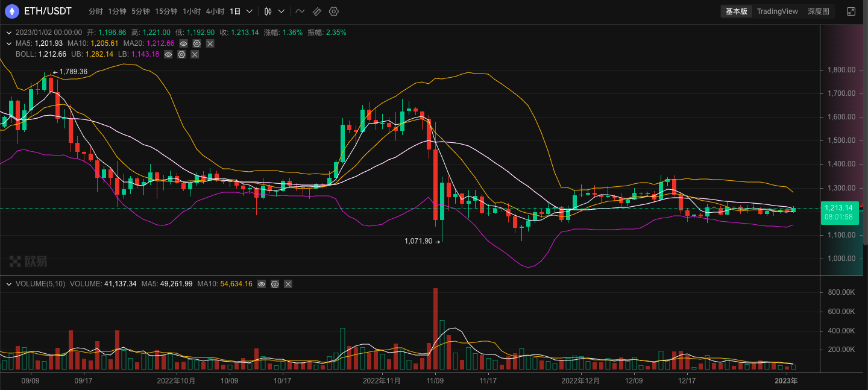Click the fullscreen expand icon top right

coord(852,11)
